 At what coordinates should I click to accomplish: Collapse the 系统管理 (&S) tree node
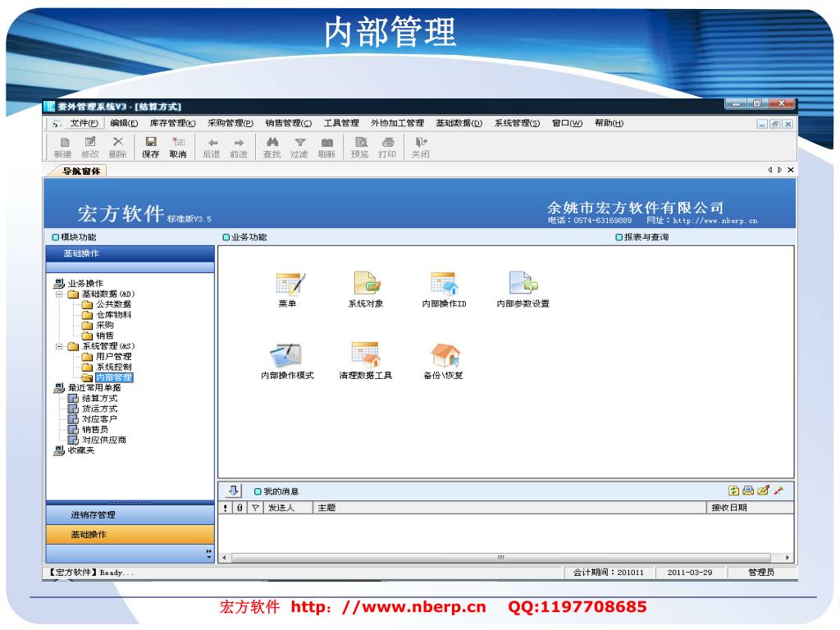[59, 346]
